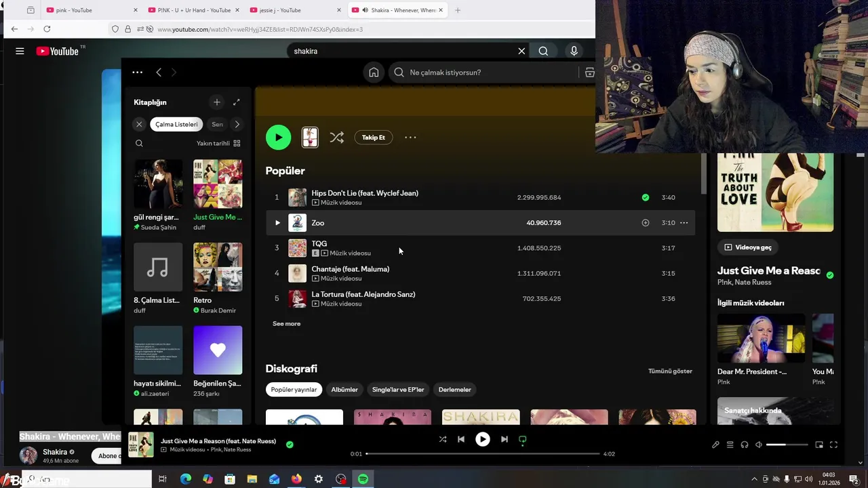Toggle the green repeat button in player

[x=523, y=440]
